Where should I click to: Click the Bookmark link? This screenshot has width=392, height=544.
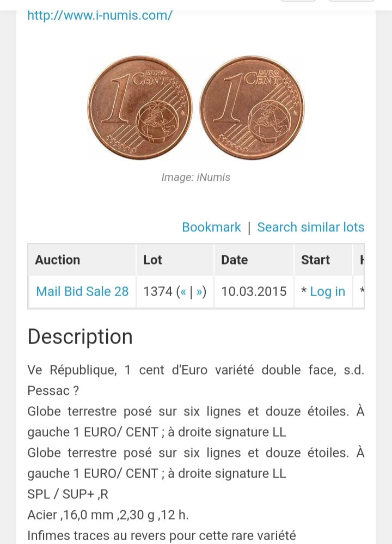[211, 227]
